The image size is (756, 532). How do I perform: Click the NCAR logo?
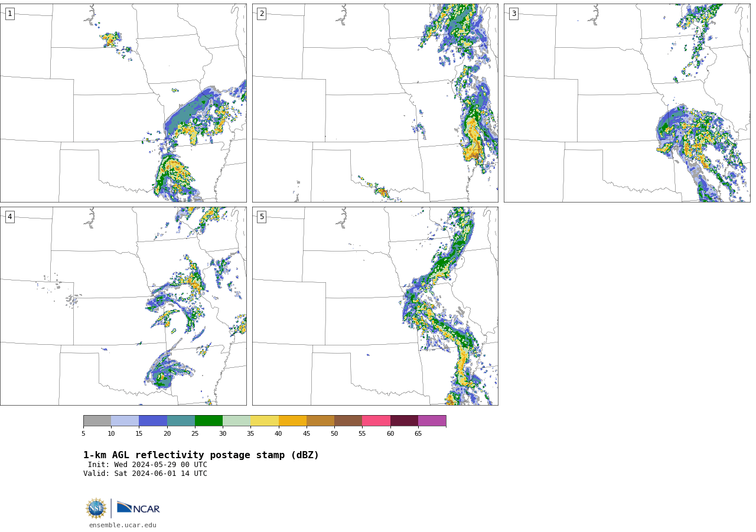(138, 508)
